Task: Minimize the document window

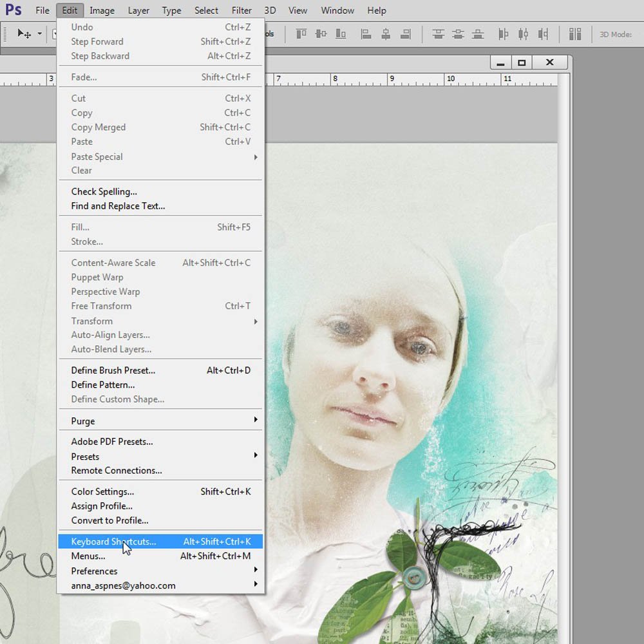Action: point(500,63)
